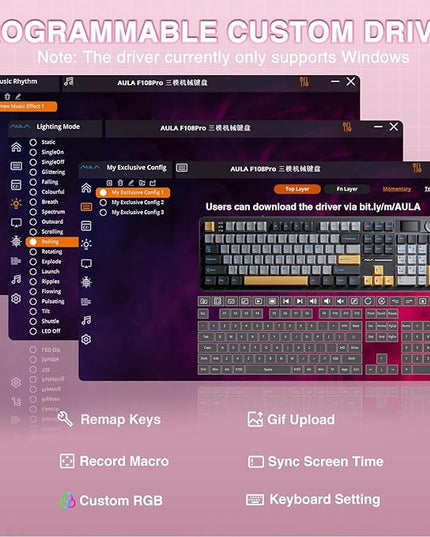
Task: Select Static lighting mode
Action: (x=42, y=142)
